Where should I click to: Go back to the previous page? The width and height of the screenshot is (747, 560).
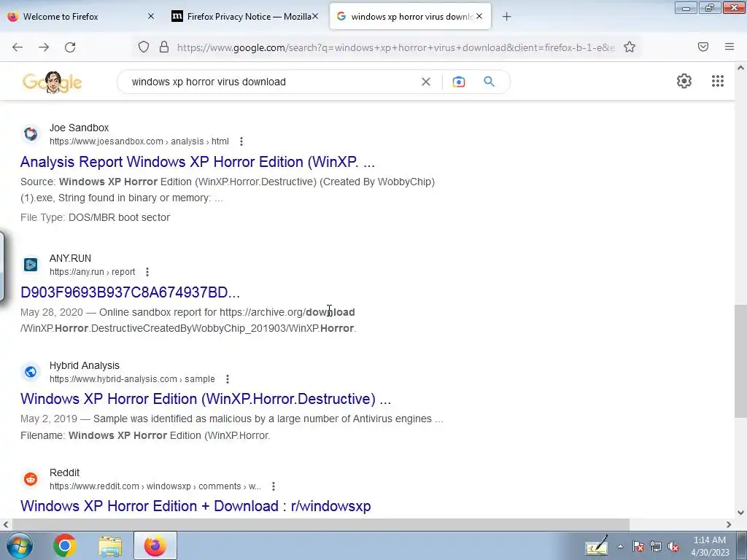(18, 47)
